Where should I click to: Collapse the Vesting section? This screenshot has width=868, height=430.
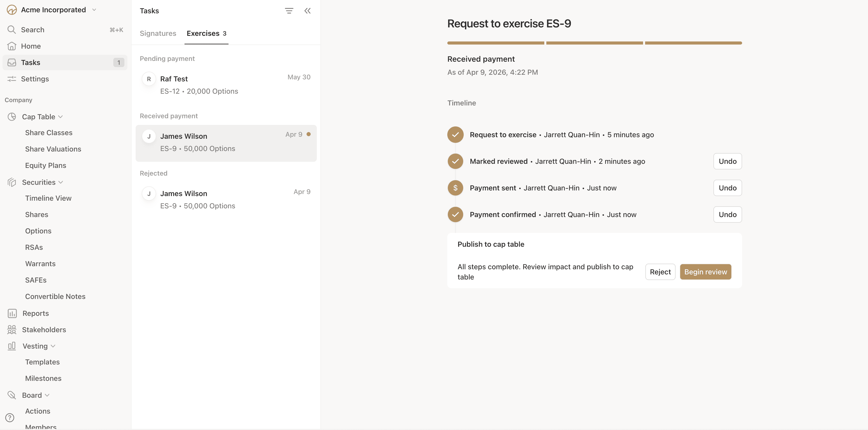click(53, 346)
